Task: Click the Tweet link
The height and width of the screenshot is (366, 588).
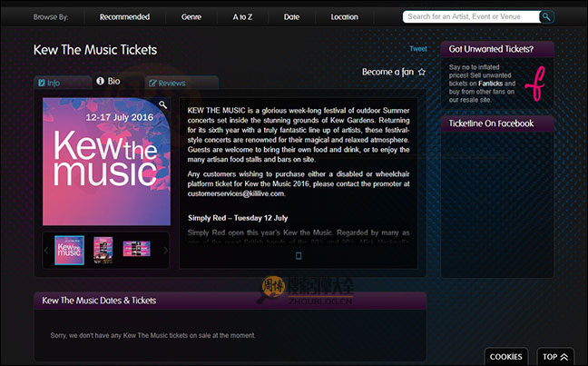Action: pyautogui.click(x=418, y=49)
